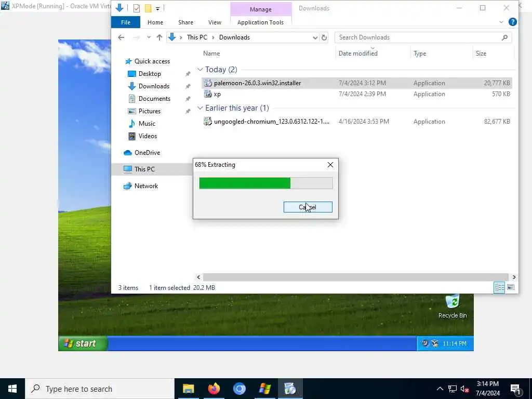Open File Explorer from the taskbar
This screenshot has height=399, width=532.
click(x=188, y=389)
